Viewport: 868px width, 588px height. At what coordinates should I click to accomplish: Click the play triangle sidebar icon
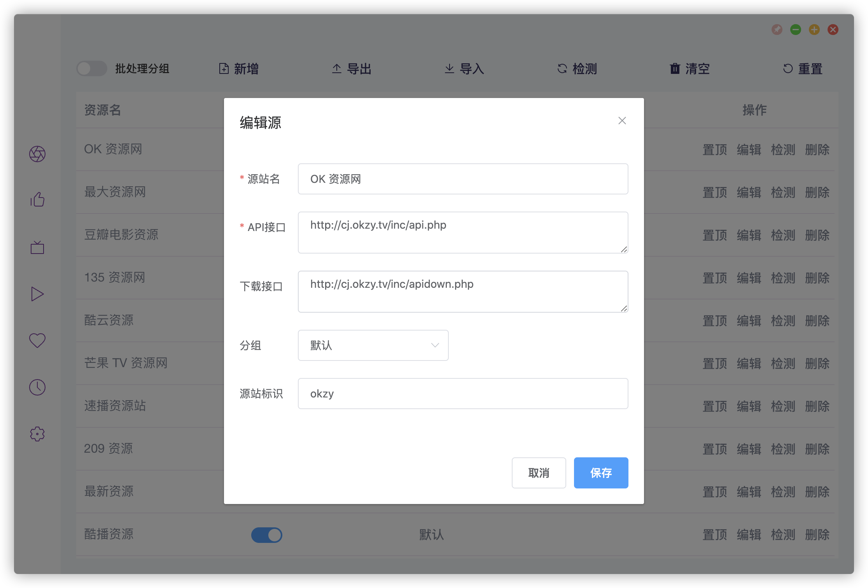pos(37,294)
